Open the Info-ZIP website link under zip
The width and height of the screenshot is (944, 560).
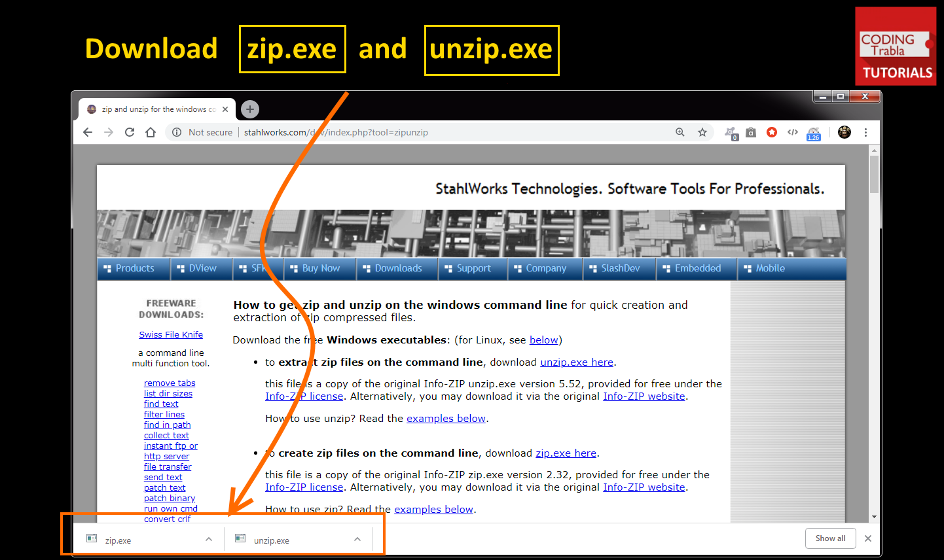[x=644, y=487]
